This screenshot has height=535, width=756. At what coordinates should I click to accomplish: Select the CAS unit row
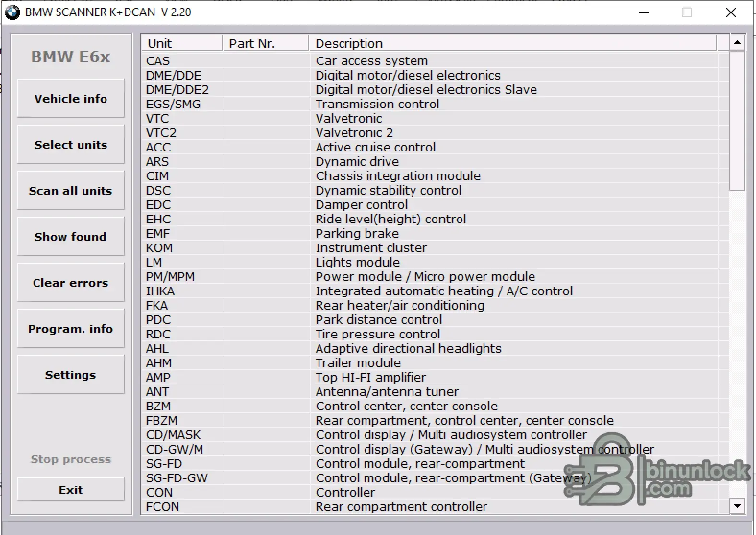point(435,61)
